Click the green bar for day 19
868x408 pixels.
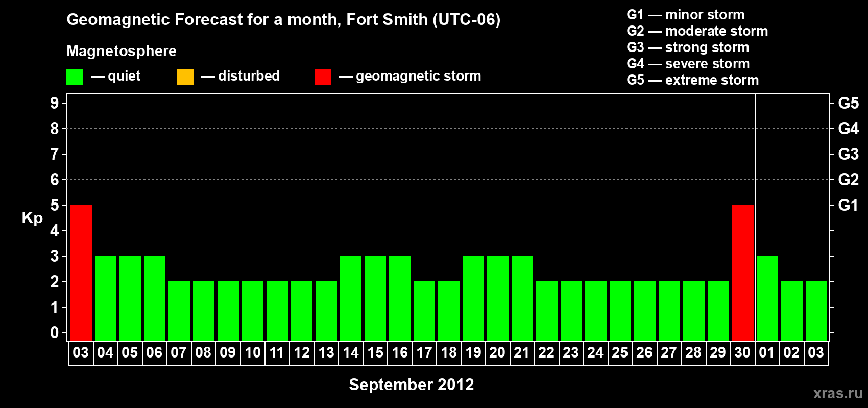tap(473, 298)
